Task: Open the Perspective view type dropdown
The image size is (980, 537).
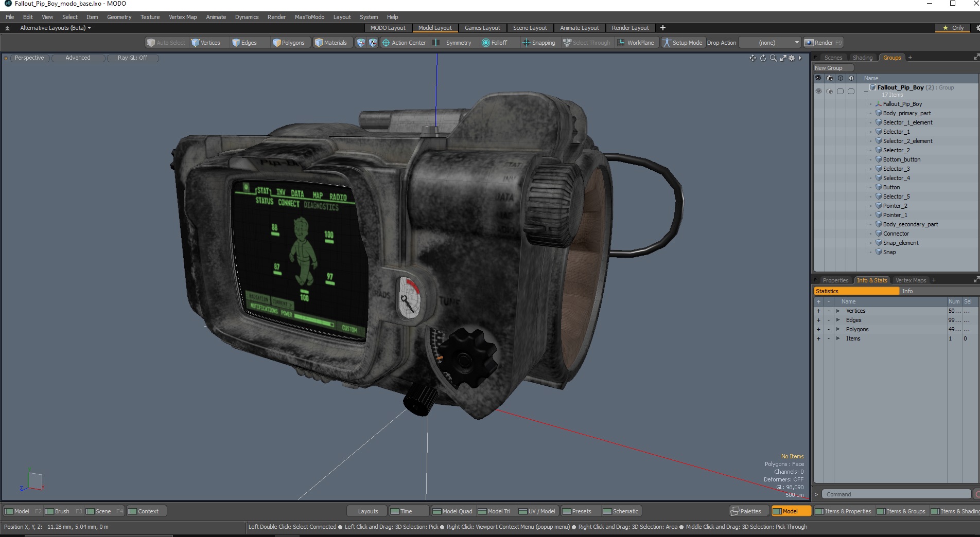Action: click(x=29, y=58)
